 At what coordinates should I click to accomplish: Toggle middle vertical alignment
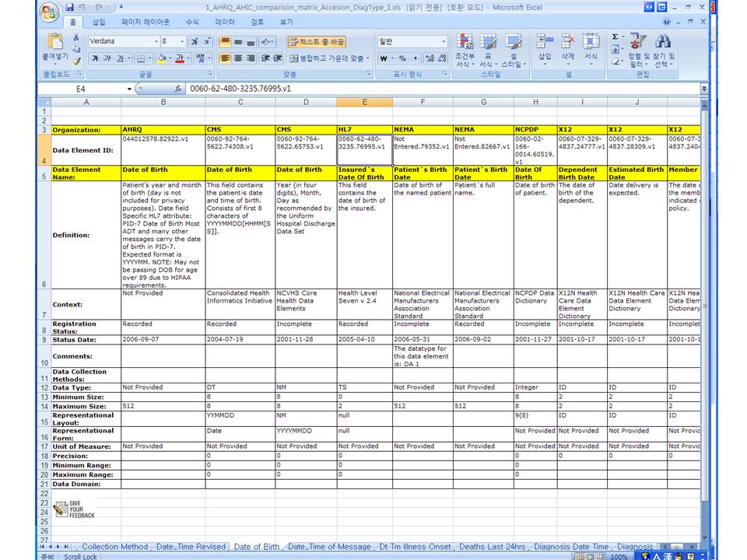pyautogui.click(x=238, y=42)
